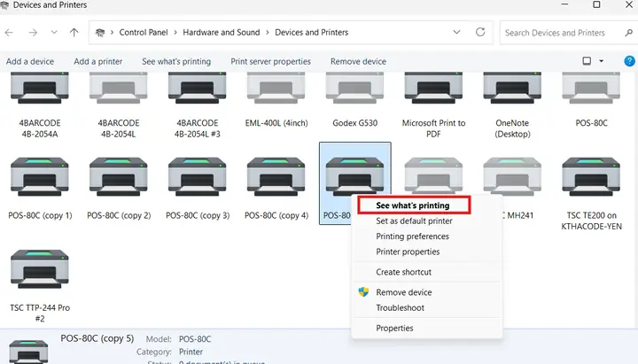The height and width of the screenshot is (364, 638).
Task: Select the TSC TTP-244 Pro #2 printer
Action: (40, 269)
